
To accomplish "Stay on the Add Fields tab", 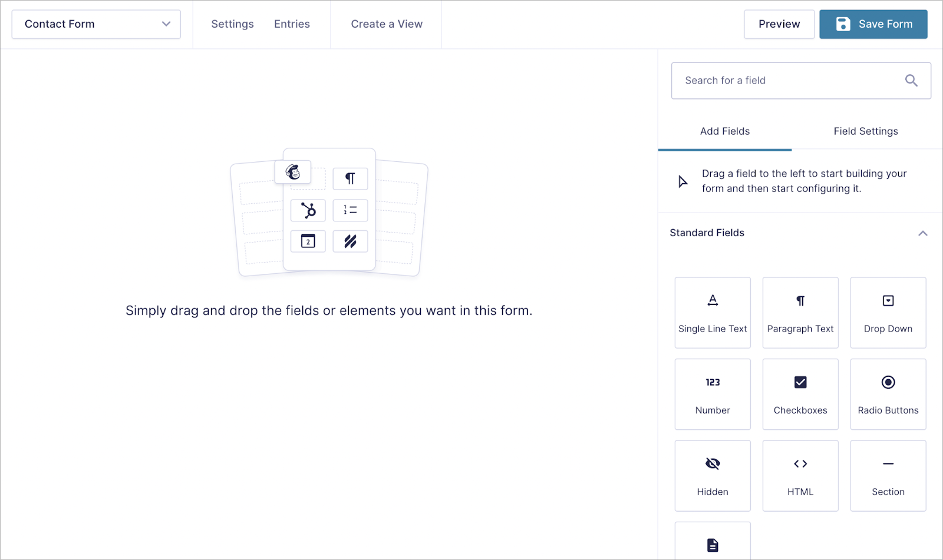I will pos(724,131).
